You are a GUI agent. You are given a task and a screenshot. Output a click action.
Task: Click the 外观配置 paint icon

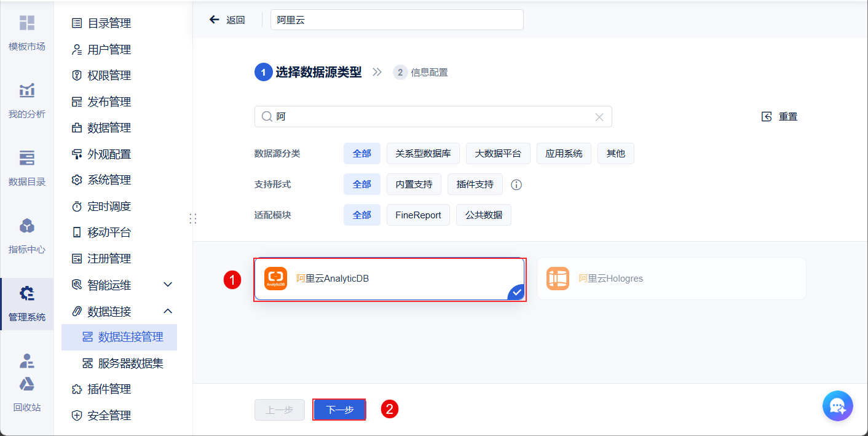pos(77,154)
